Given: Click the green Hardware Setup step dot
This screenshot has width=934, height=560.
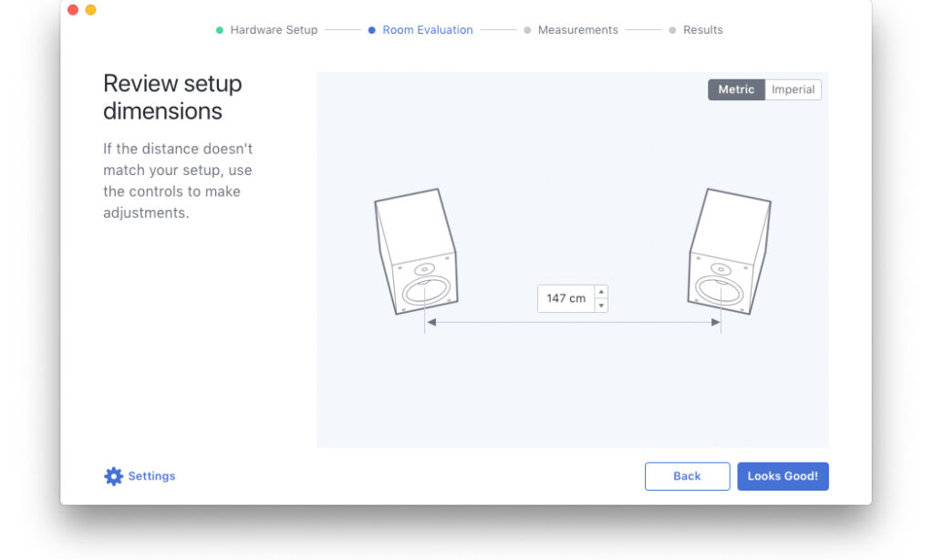Looking at the screenshot, I should [x=220, y=30].
